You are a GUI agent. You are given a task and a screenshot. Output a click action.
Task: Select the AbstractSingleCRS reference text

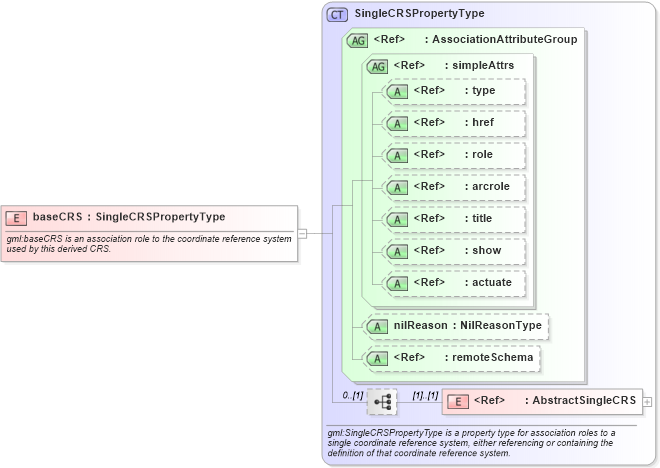(555, 400)
